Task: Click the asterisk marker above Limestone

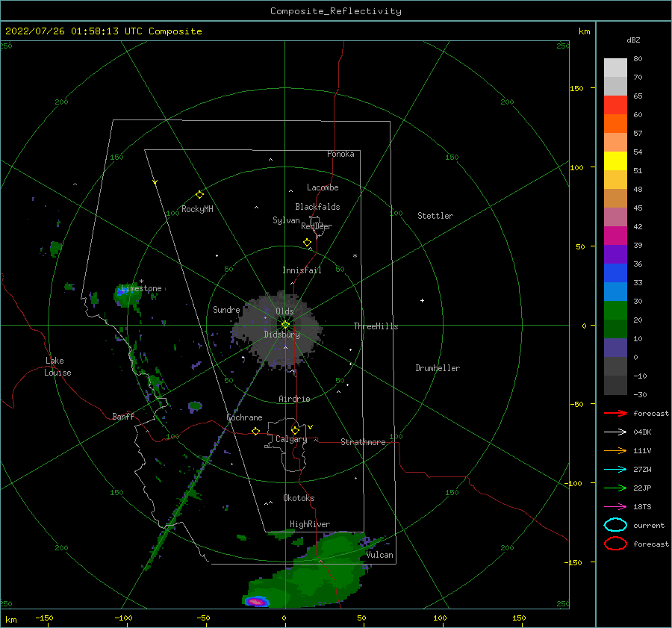Action: (x=141, y=282)
